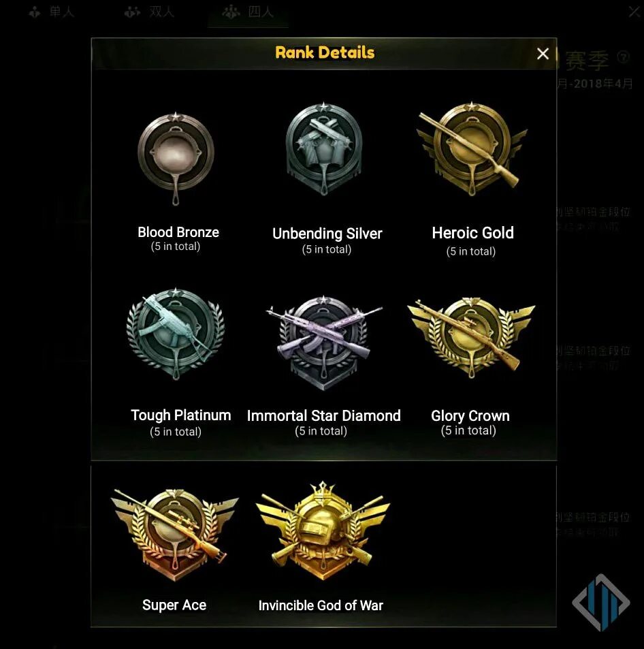
Task: Click the blue diamond watermark logo
Action: (x=601, y=602)
